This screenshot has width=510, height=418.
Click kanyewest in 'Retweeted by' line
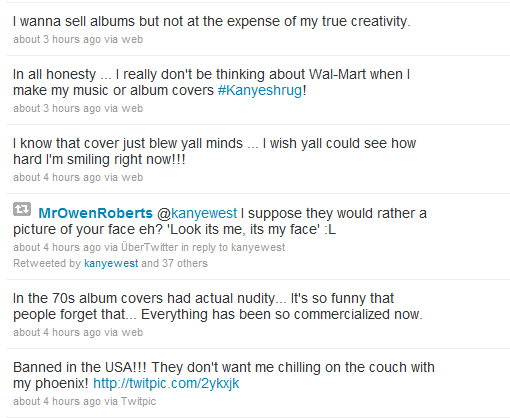point(111,263)
